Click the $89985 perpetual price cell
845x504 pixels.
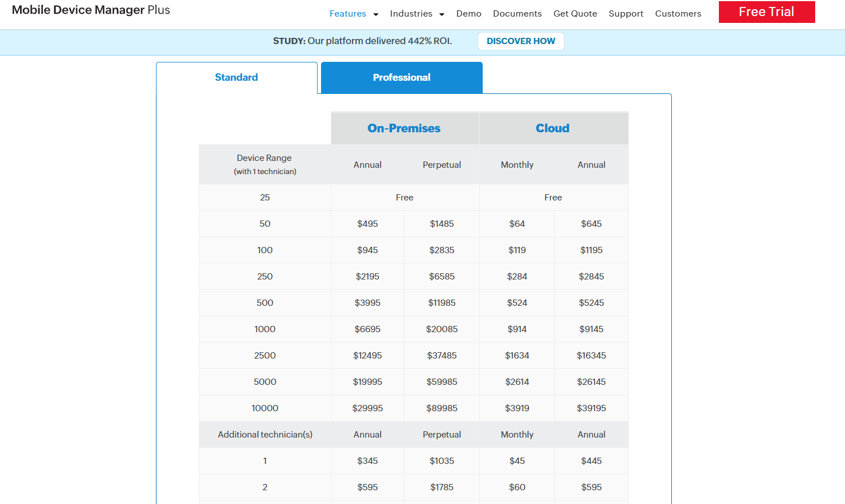point(441,408)
